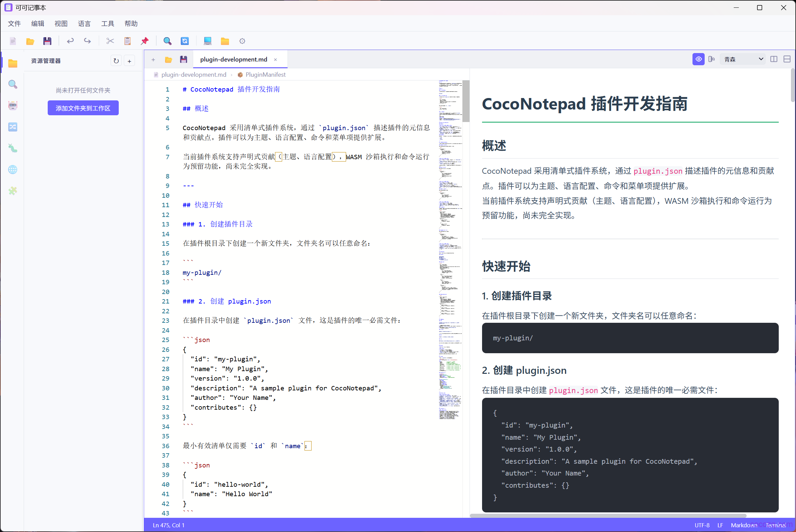Close the plugin-development.md tab
This screenshot has height=532, width=796.
point(275,59)
